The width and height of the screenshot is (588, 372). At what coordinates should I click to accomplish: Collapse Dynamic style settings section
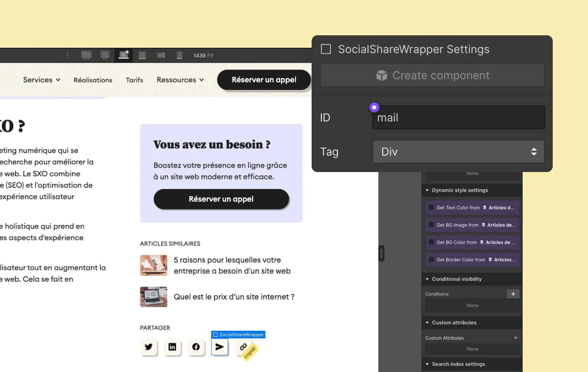click(x=427, y=190)
